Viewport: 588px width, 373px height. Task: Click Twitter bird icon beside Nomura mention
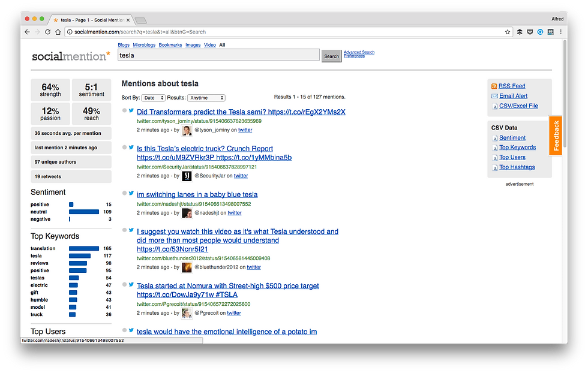click(131, 284)
